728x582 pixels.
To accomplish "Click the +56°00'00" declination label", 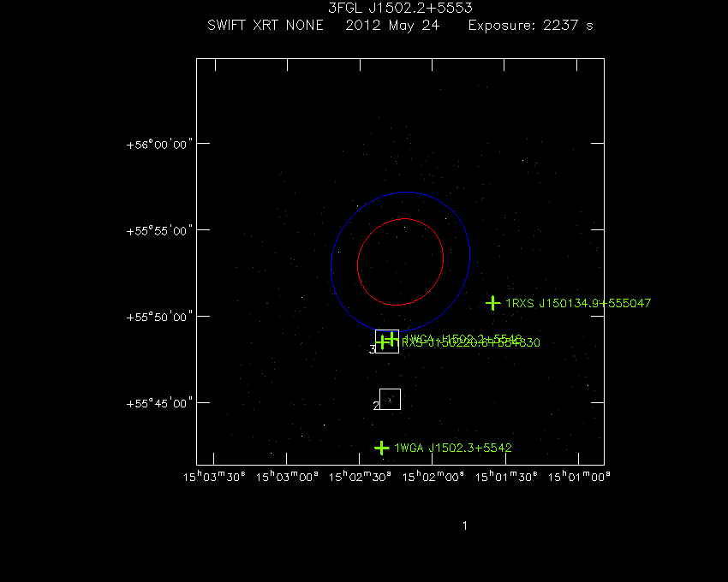I will (x=159, y=145).
